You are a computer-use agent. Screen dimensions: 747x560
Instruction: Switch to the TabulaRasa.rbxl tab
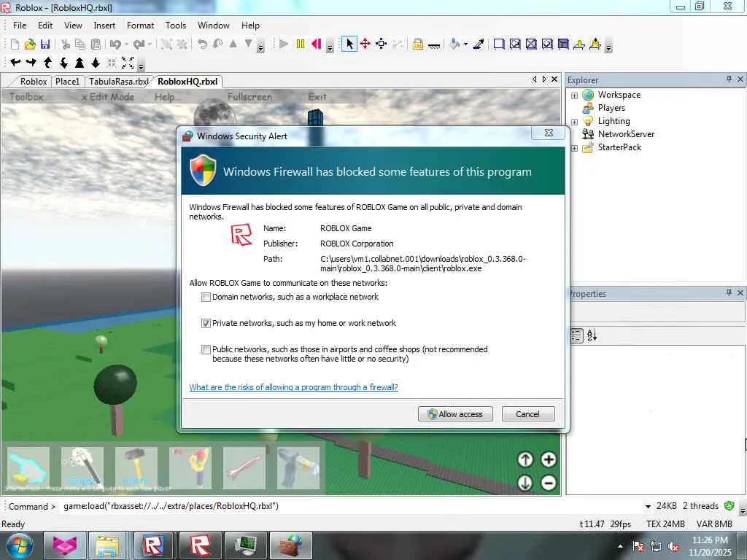pyautogui.click(x=118, y=82)
